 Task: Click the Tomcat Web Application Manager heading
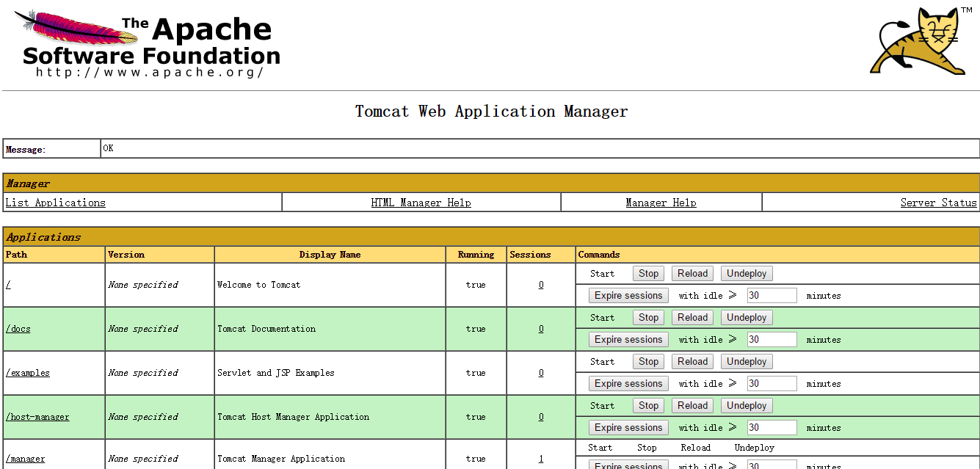[x=492, y=112]
